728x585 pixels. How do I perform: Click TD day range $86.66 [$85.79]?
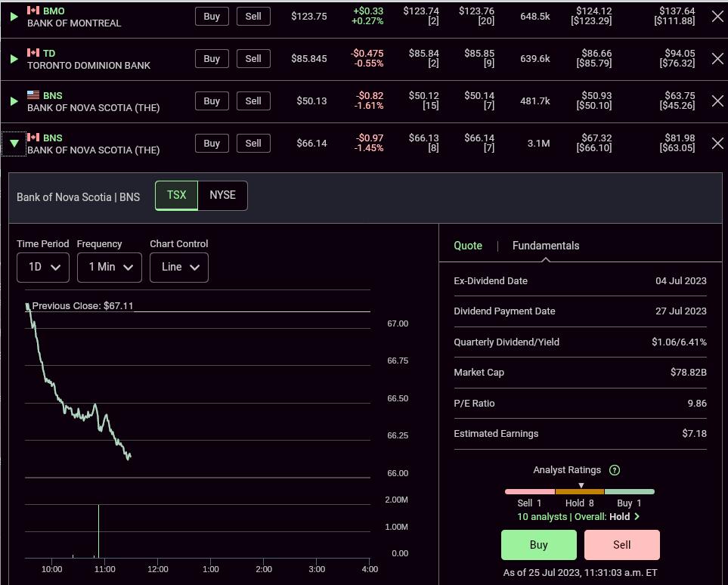[594, 58]
